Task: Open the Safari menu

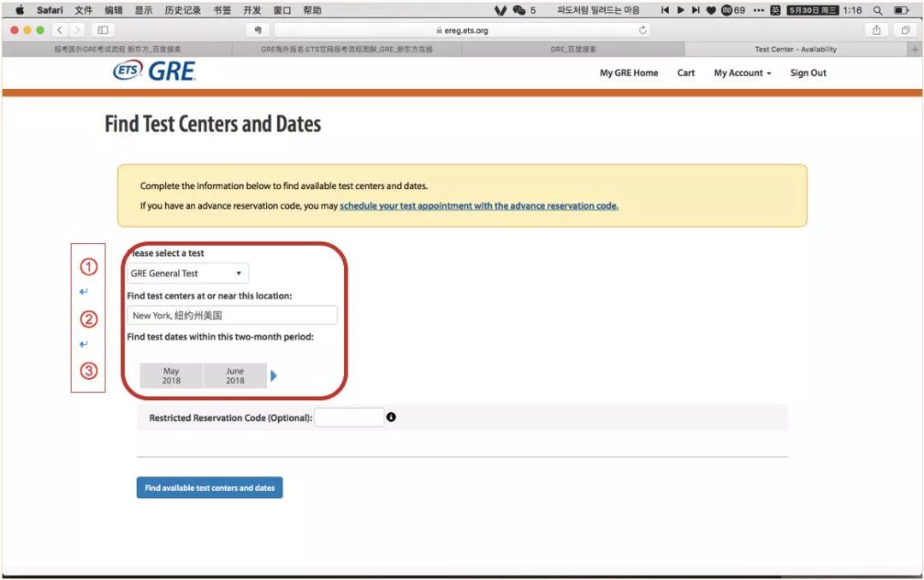Action: [50, 10]
